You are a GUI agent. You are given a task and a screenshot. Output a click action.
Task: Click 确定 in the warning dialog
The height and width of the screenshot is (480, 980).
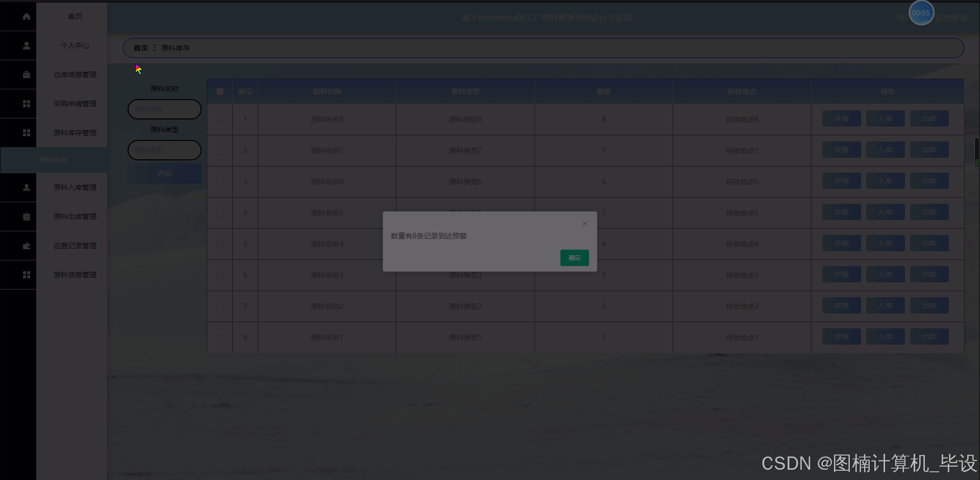[574, 258]
